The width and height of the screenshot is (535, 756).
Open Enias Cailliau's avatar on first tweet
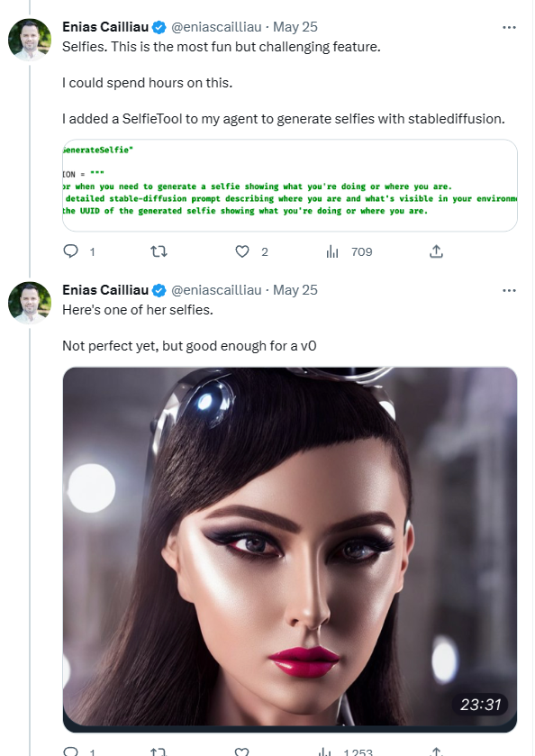click(30, 40)
